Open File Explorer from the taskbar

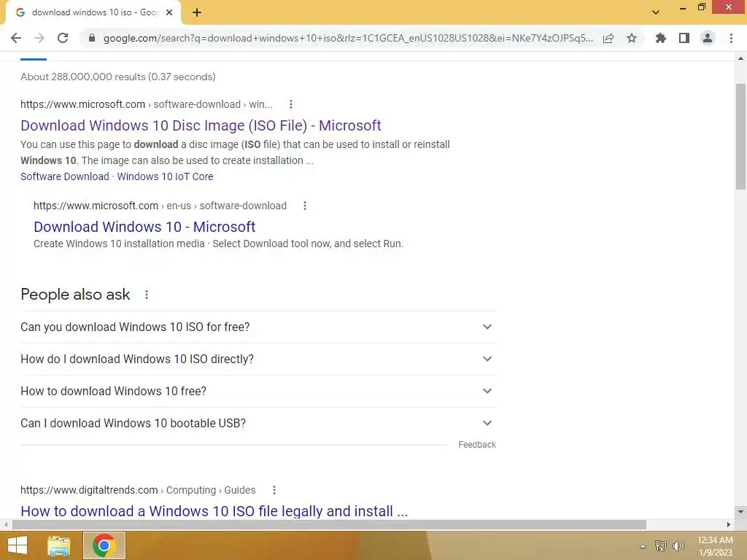[59, 545]
